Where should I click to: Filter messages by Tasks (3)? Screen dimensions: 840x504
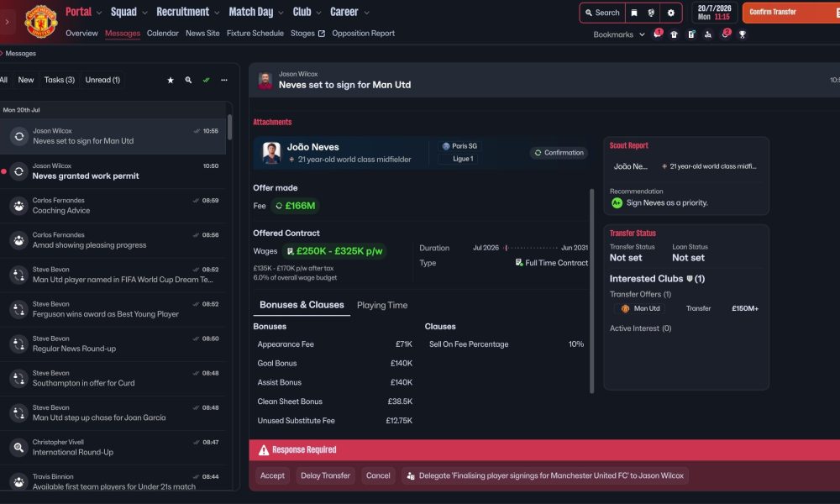click(x=60, y=80)
